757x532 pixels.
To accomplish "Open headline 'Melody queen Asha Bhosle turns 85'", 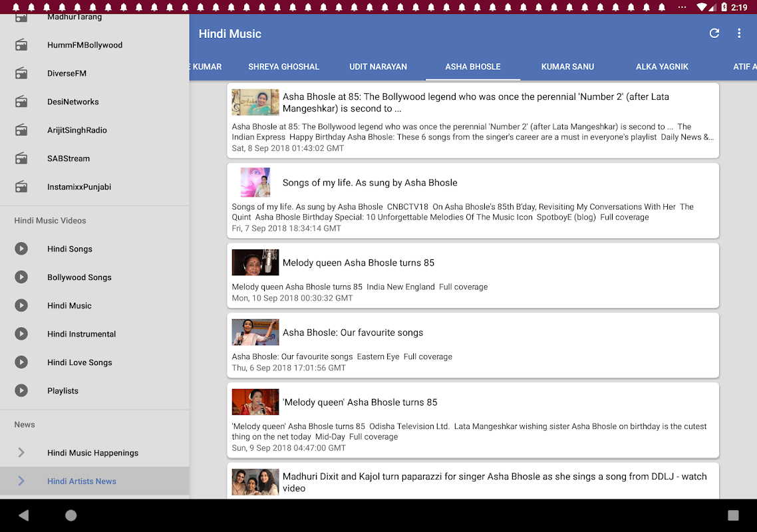I will pos(359,263).
